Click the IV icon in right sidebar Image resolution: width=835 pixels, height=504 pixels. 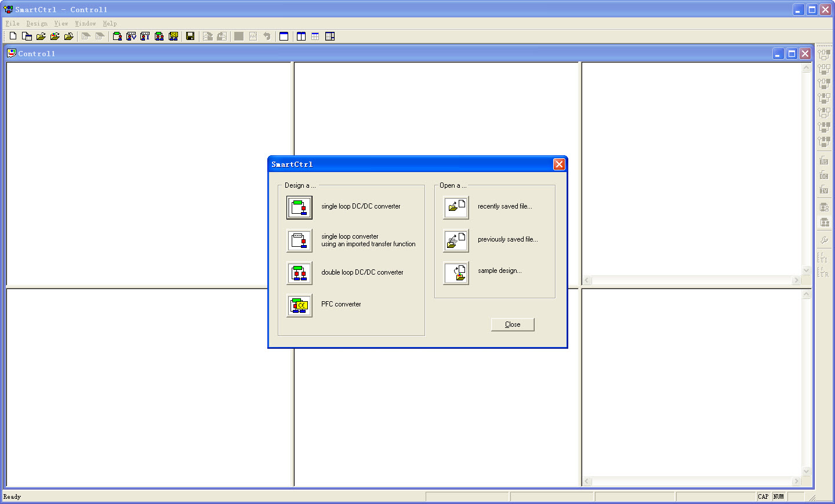tap(823, 189)
